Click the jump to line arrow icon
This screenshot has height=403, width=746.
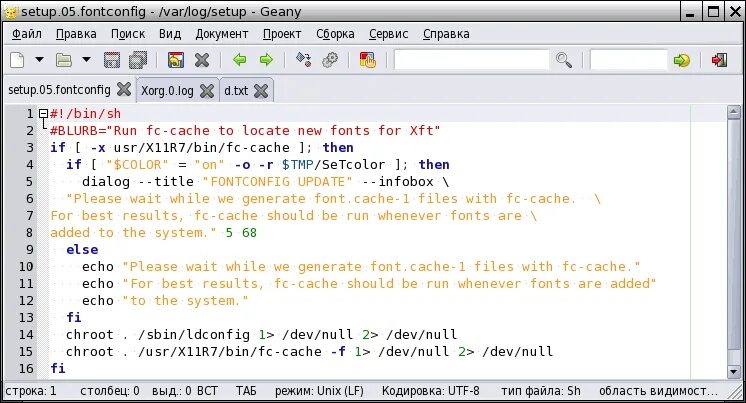tap(682, 60)
